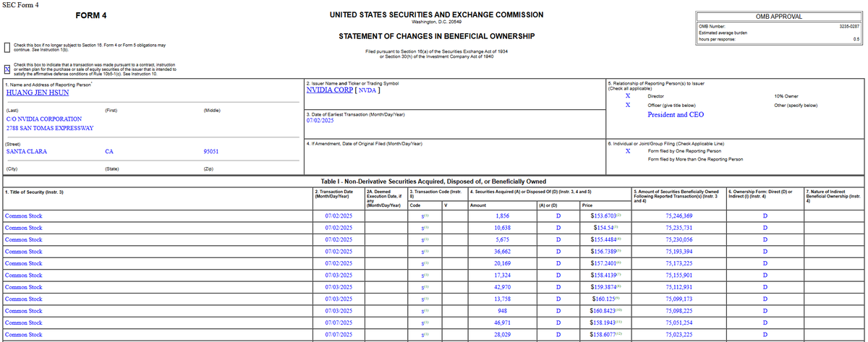Click the 07/07/2025 date in the 46,971 row
Screen dimensions: 868x342
point(339,322)
